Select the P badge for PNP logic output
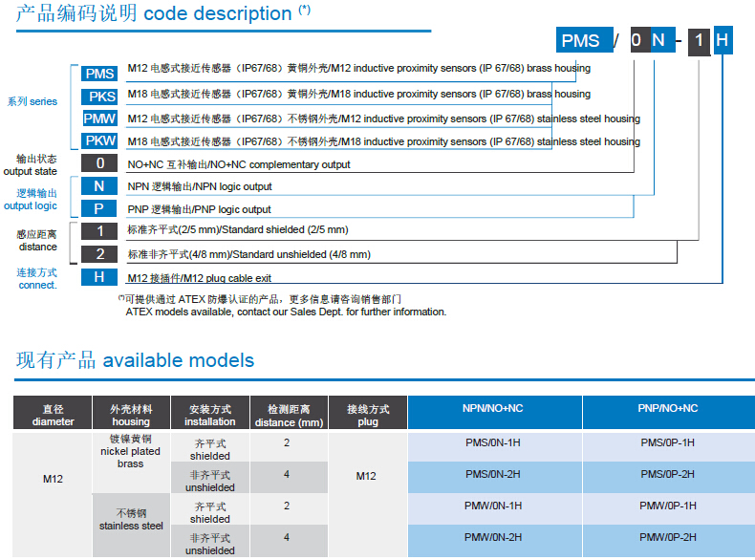 pyautogui.click(x=99, y=208)
